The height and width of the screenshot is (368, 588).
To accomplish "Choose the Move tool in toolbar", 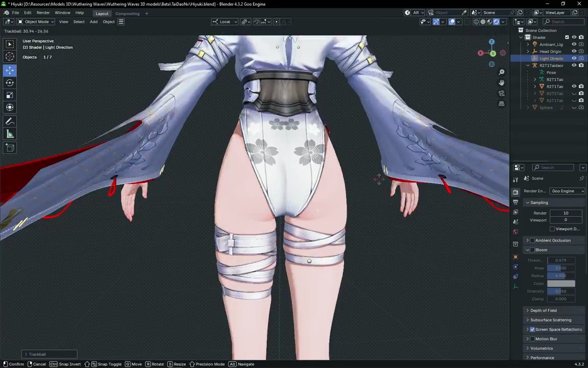I will (10, 70).
